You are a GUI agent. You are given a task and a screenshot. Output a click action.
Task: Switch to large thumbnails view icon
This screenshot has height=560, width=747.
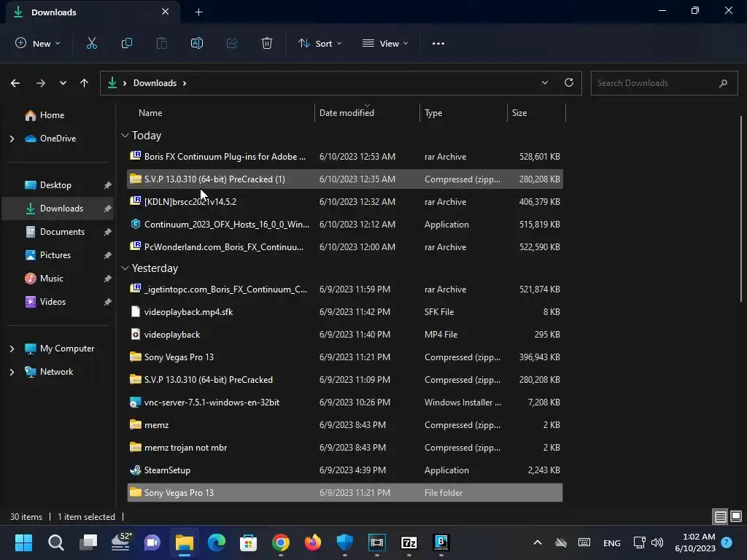[736, 517]
